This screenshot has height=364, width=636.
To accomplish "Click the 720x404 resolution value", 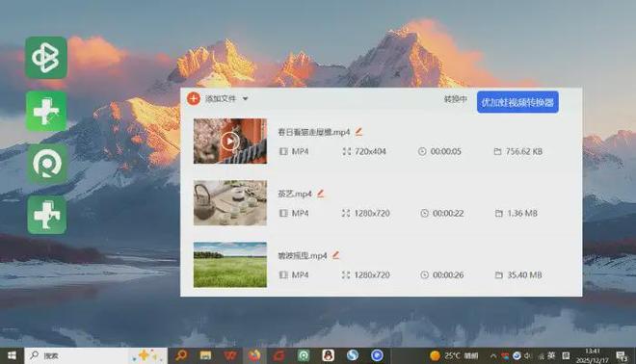I will coord(370,151).
